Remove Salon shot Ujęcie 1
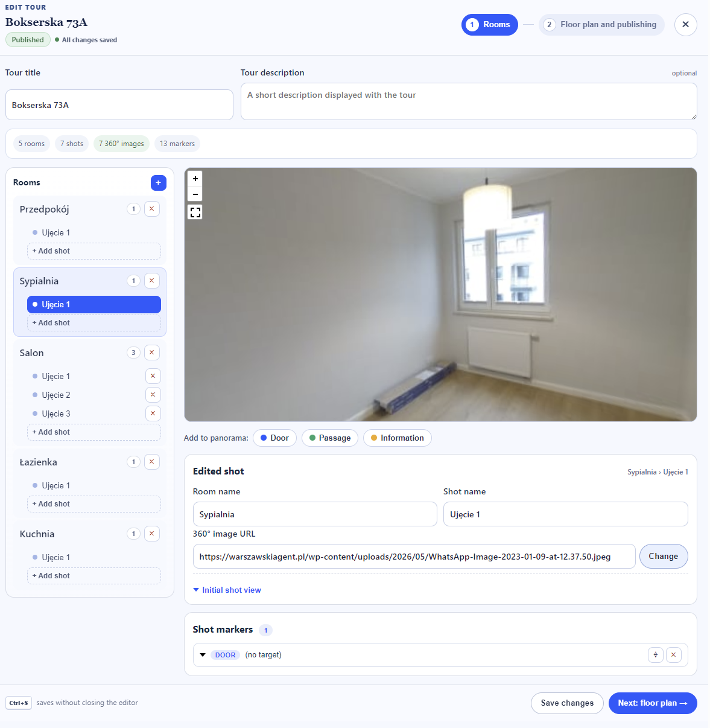Image resolution: width=710 pixels, height=728 pixels. coord(153,376)
